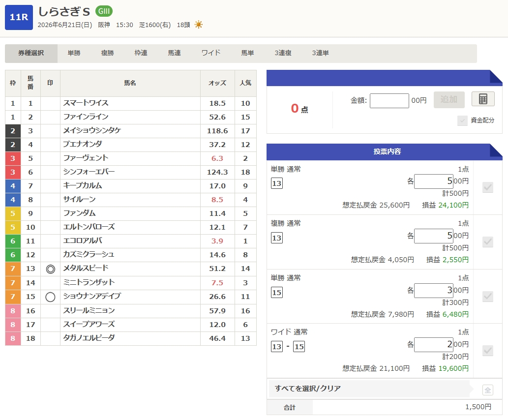The width and height of the screenshot is (508, 420).
Task: Click horse number 13 box in 複勝 bet
Action: point(277,238)
